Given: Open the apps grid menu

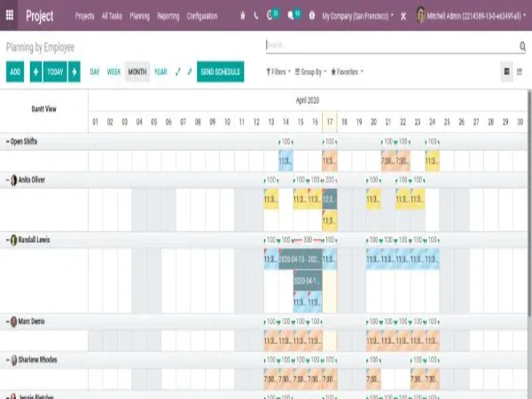Looking at the screenshot, I should (x=10, y=16).
